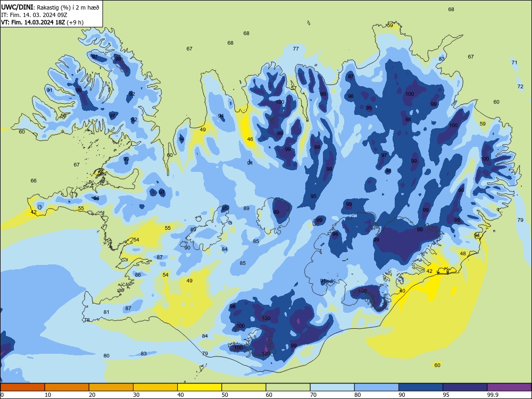The width and height of the screenshot is (532, 399).
Task: Click the IT: Fim. 14. 03. 2024 09Z line
Action: click(x=34, y=15)
